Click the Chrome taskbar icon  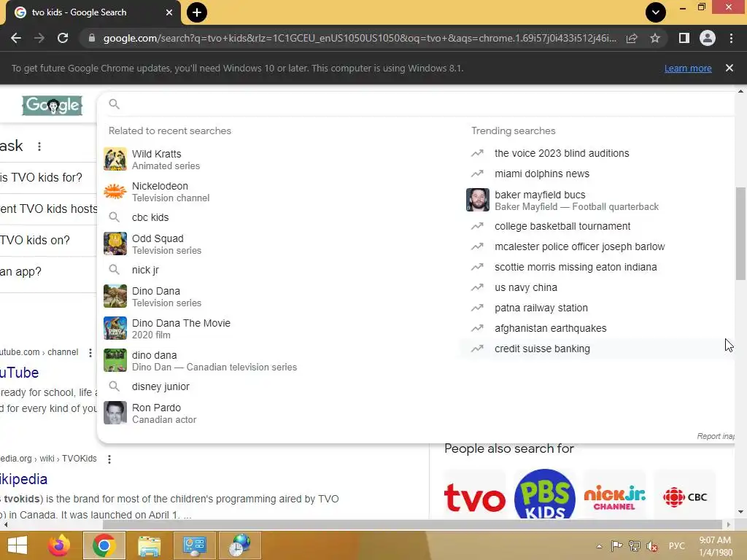pos(104,545)
